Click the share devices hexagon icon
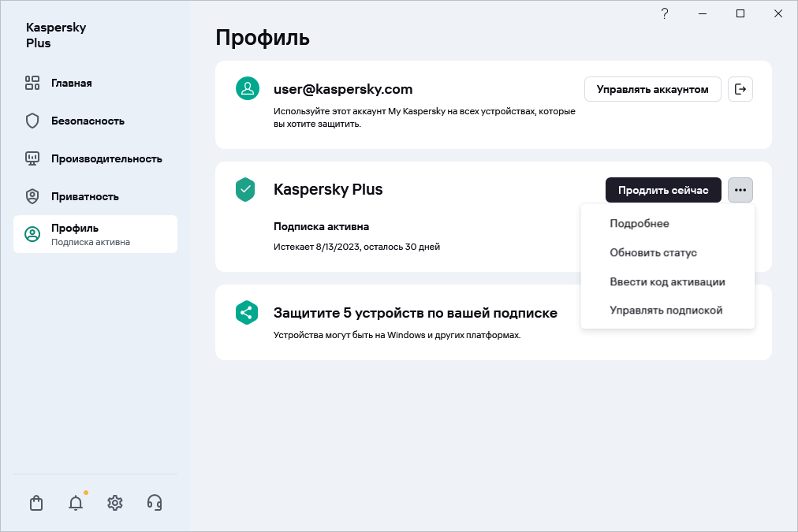This screenshot has width=798, height=532. [247, 312]
